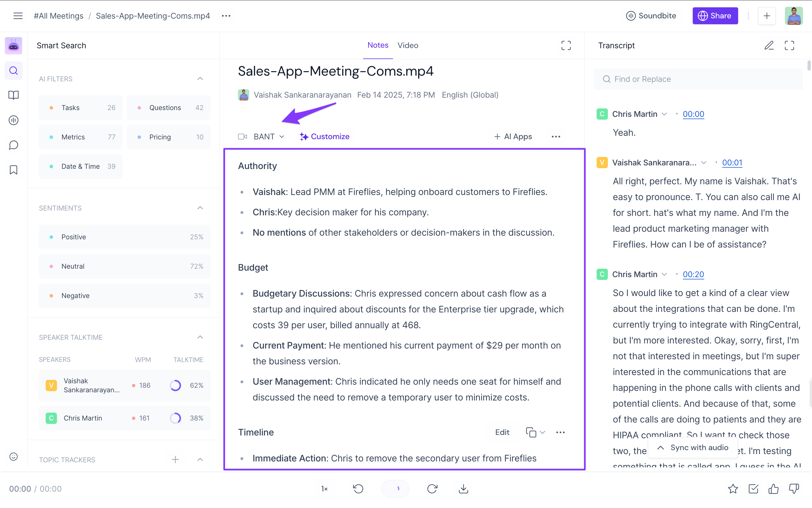Switch to the Video tab
The width and height of the screenshot is (812, 508).
(x=408, y=45)
